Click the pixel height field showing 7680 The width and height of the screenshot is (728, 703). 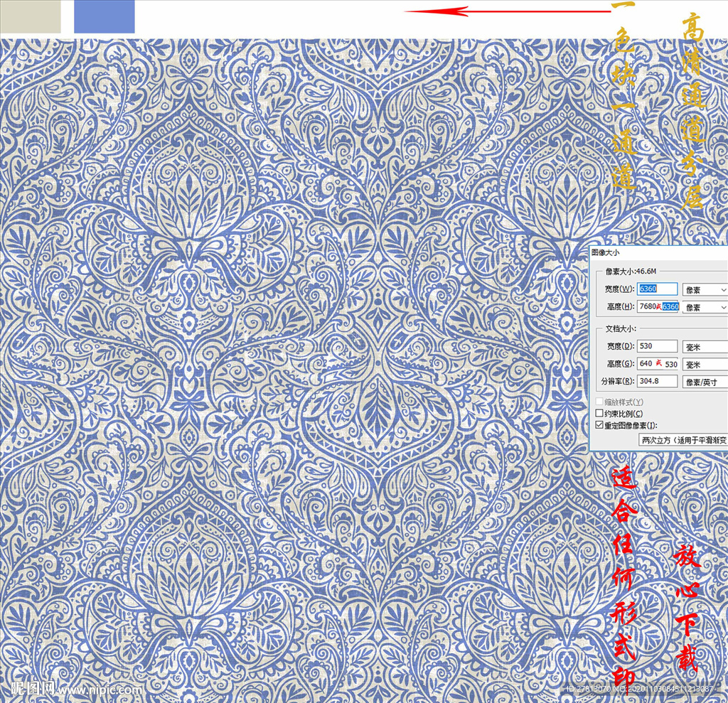pyautogui.click(x=658, y=306)
